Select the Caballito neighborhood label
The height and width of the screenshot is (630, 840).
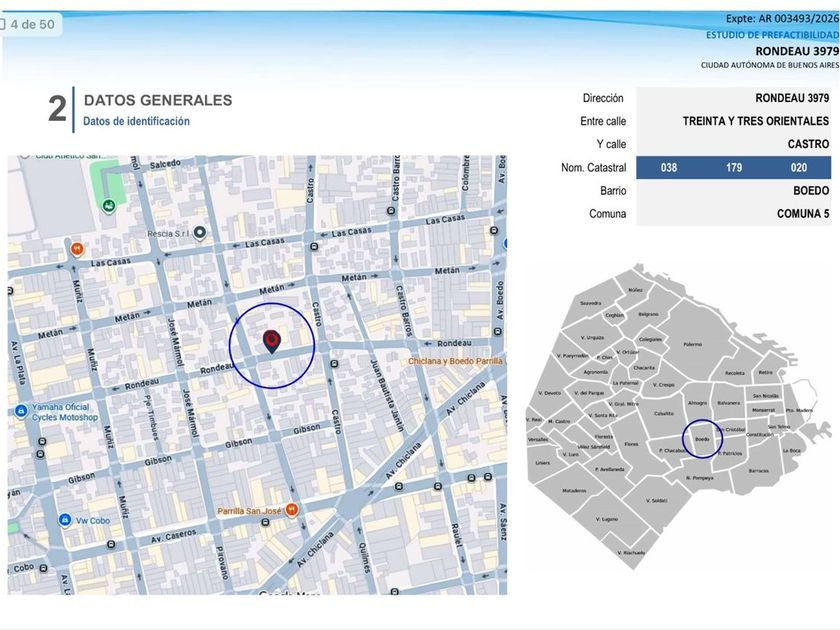(664, 414)
